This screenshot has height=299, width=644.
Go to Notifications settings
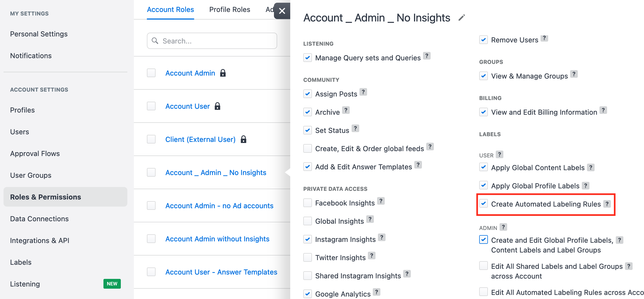click(x=31, y=55)
